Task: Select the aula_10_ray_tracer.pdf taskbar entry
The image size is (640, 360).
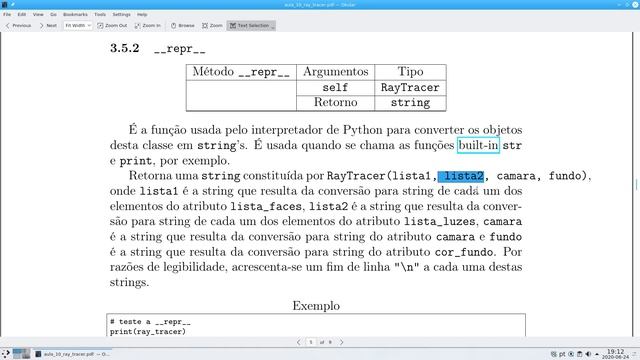Action: tap(73, 354)
